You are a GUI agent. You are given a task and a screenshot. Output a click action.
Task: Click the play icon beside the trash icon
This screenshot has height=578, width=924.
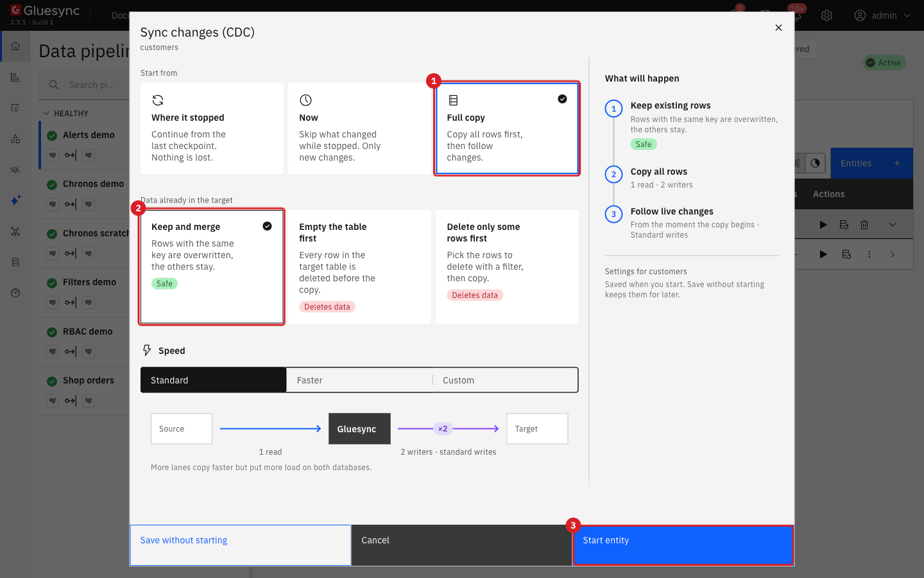click(x=823, y=225)
